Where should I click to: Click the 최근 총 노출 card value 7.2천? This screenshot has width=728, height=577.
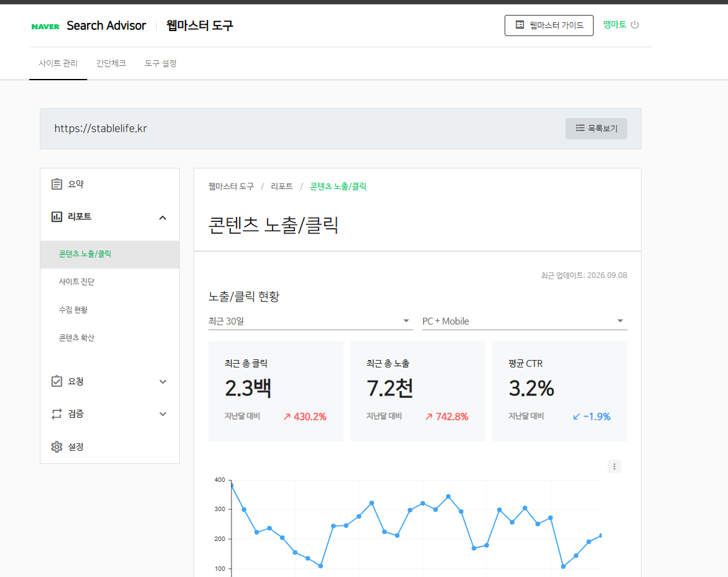point(390,388)
